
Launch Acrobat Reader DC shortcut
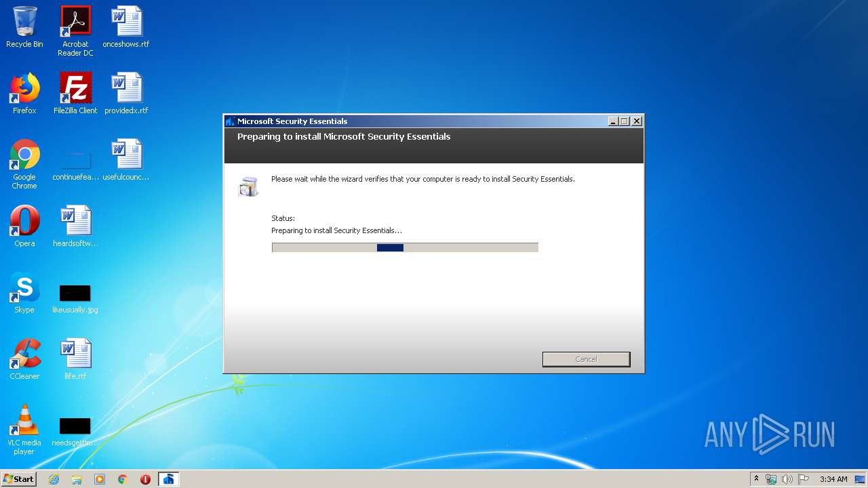click(75, 31)
